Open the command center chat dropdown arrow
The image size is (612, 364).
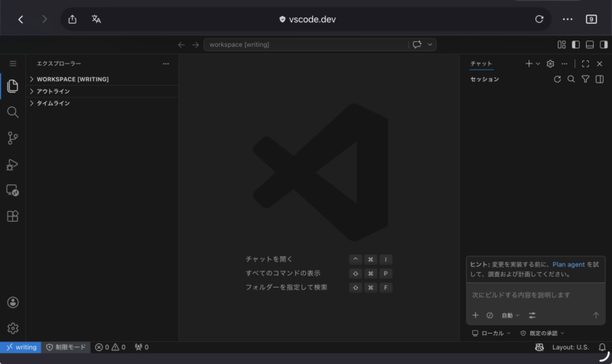(430, 44)
